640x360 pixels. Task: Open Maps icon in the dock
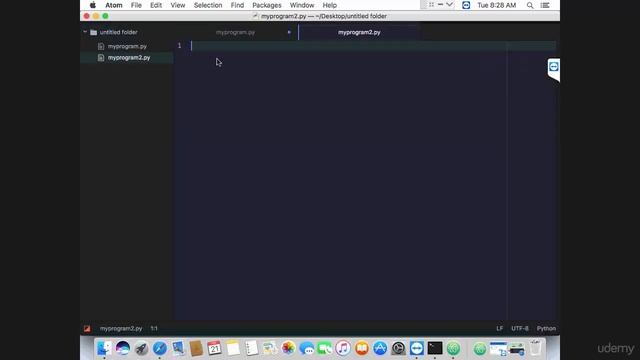270,348
